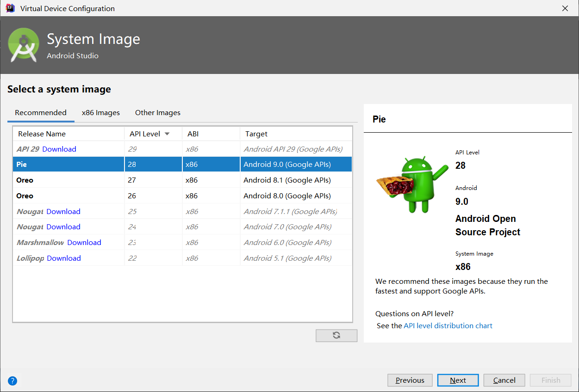Close the Virtual Device Configuration window
Image resolution: width=579 pixels, height=392 pixels.
click(565, 8)
